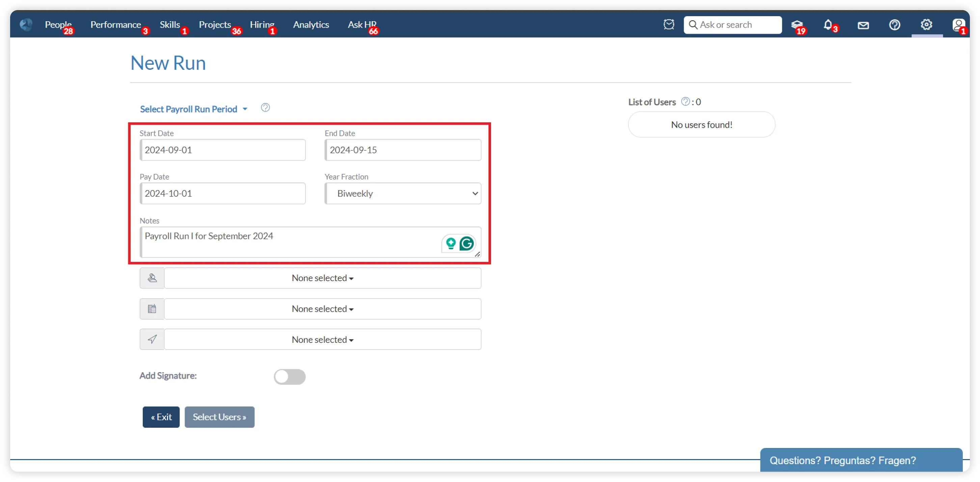Click the help icon next to List of Users
This screenshot has width=980, height=482.
(x=685, y=101)
